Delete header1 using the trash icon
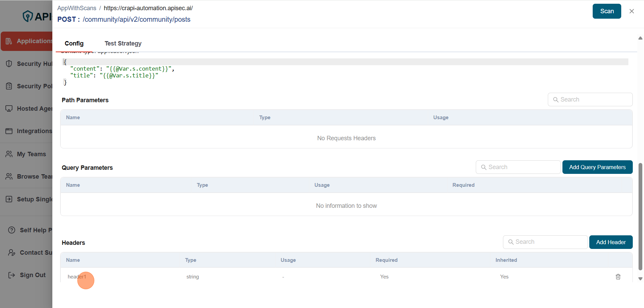The width and height of the screenshot is (644, 308). [618, 277]
